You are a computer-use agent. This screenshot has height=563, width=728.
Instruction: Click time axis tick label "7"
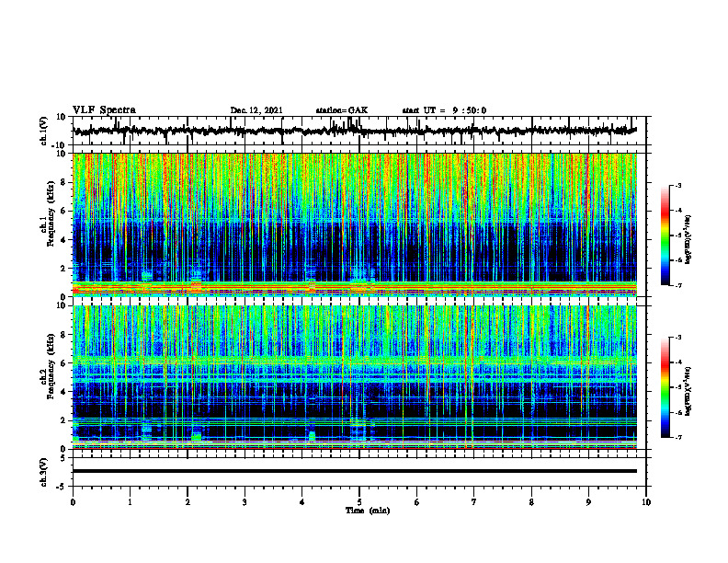pyautogui.click(x=474, y=502)
